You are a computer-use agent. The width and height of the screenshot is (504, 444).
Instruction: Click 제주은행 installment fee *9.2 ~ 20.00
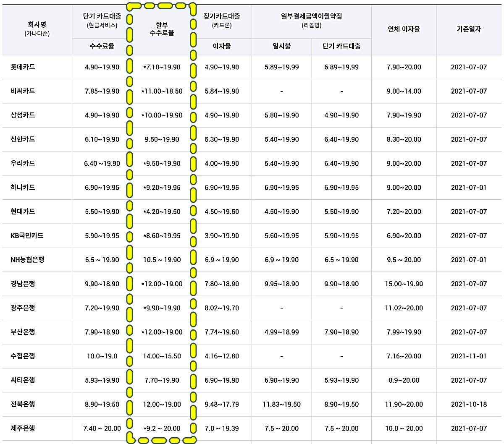pyautogui.click(x=162, y=428)
